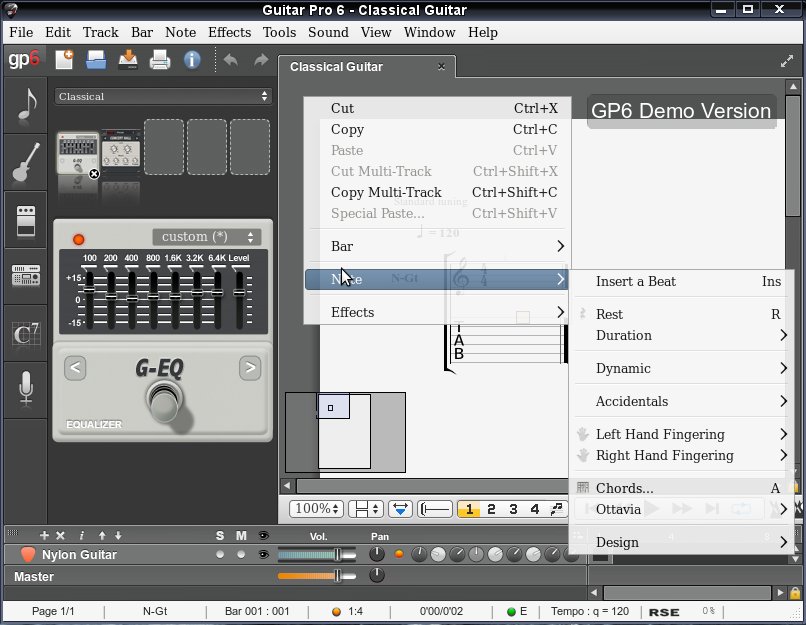The image size is (806, 625).
Task: Undo the last action
Action: (230, 60)
